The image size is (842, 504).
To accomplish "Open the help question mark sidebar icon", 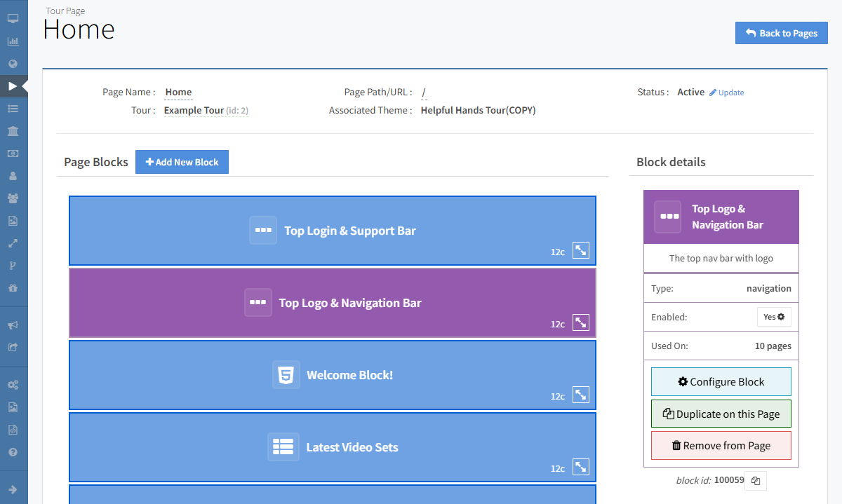I will coord(13,452).
